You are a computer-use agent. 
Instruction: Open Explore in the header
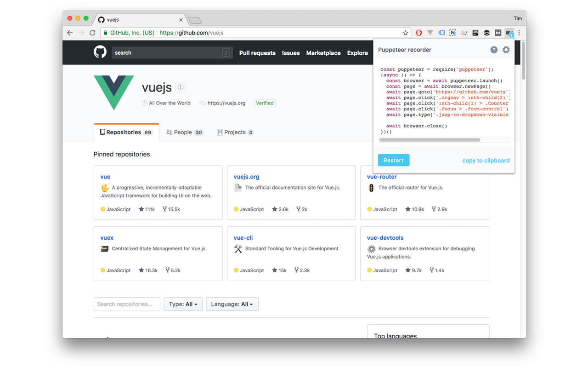pos(357,53)
